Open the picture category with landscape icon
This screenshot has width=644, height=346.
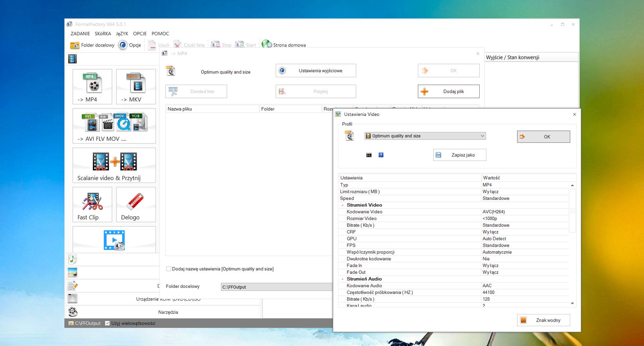(x=72, y=273)
